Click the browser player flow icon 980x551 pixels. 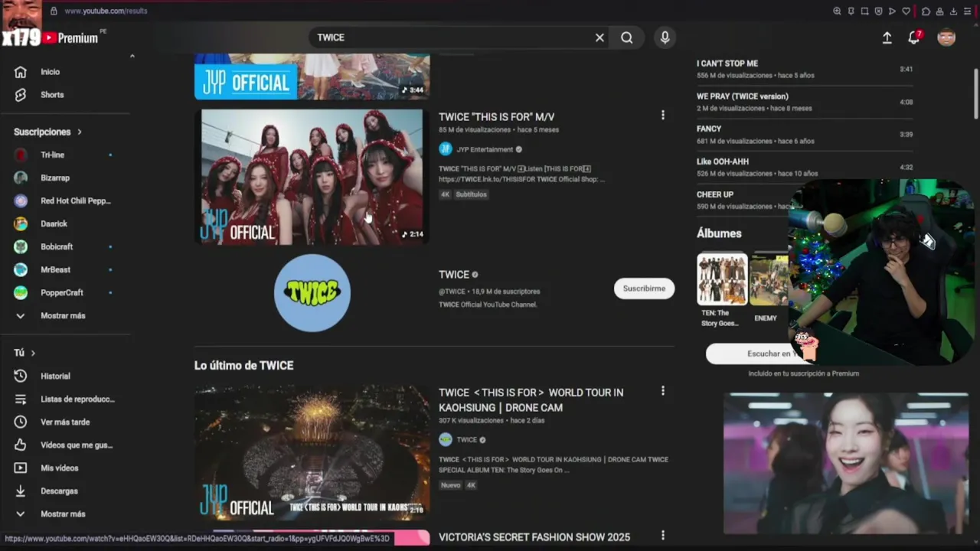(892, 11)
